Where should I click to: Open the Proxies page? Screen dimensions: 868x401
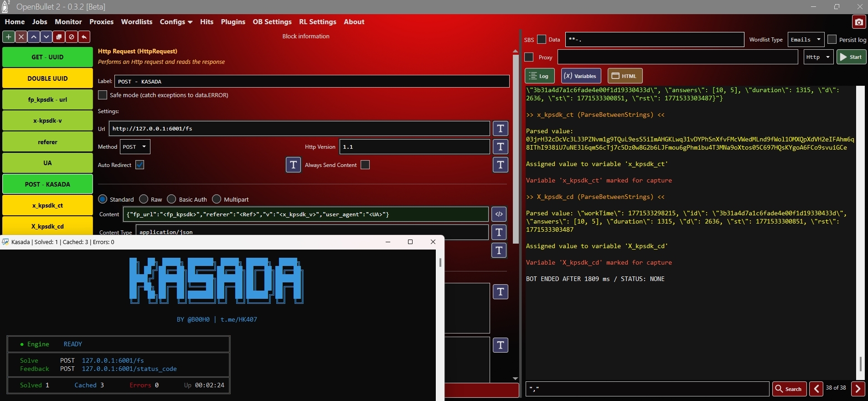(x=101, y=22)
